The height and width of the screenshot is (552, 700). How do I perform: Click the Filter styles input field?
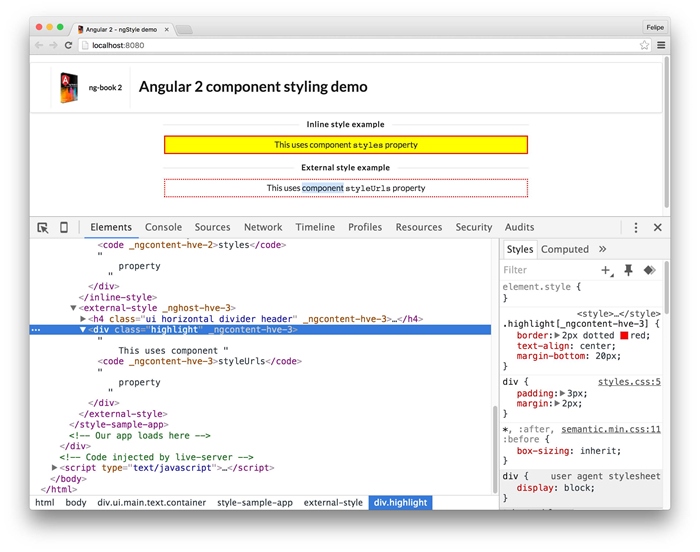[545, 270]
